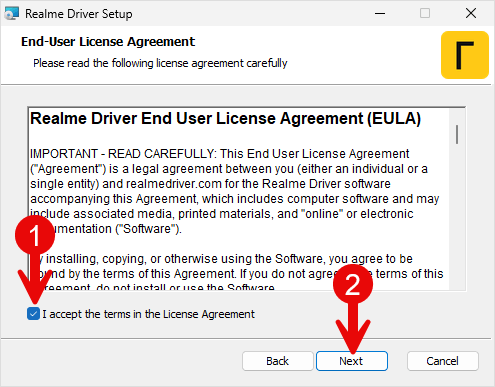The image size is (495, 387).
Task: Close the setup window
Action: [x=471, y=14]
